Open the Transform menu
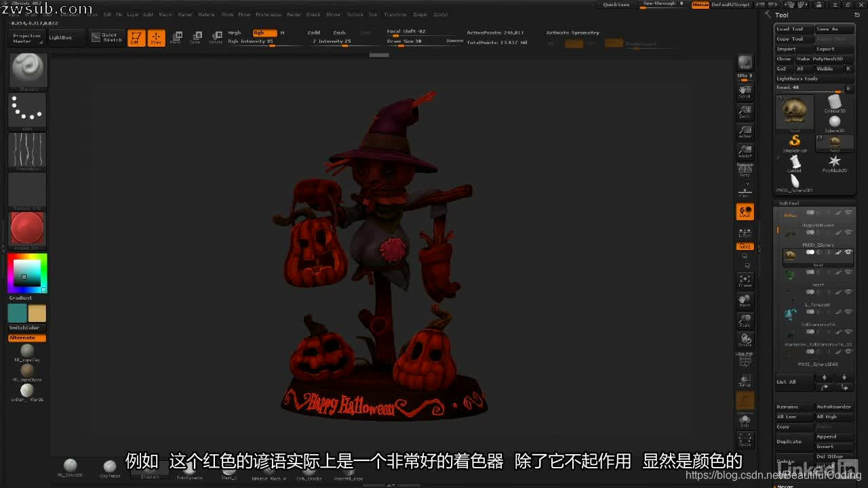 coord(395,14)
